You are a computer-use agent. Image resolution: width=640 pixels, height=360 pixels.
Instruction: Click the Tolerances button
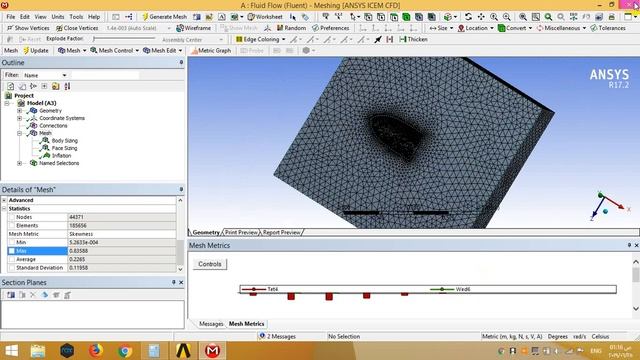[608, 28]
